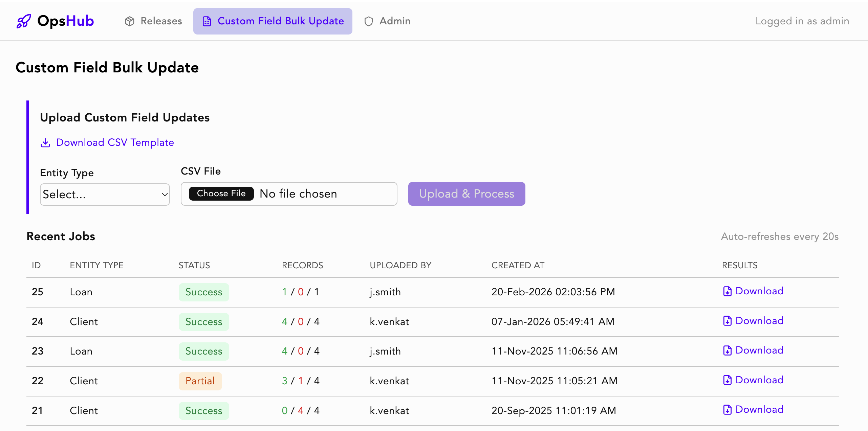Click the shield icon next to Admin
The width and height of the screenshot is (868, 431).
tap(369, 21)
